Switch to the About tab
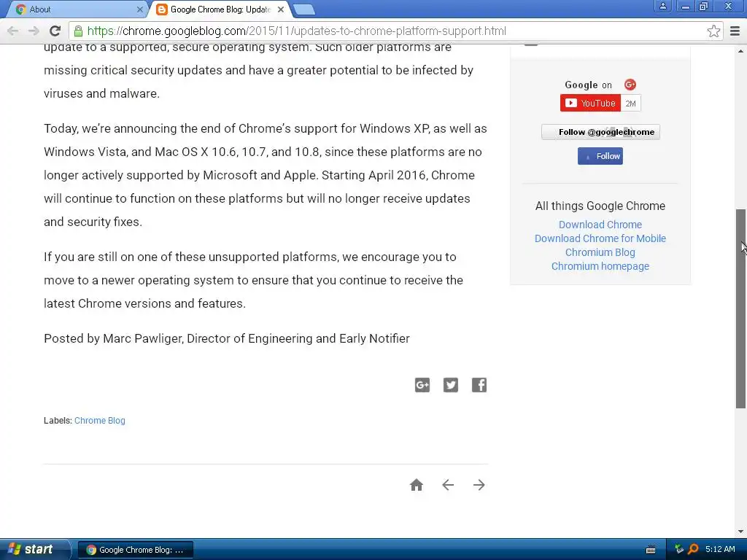Viewport: 747px width, 560px height. (76, 9)
